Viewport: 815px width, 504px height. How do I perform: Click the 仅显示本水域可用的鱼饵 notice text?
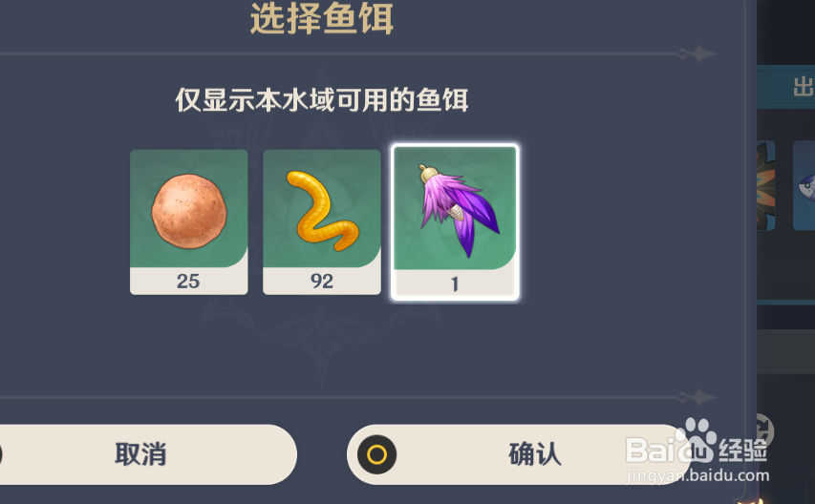point(322,100)
